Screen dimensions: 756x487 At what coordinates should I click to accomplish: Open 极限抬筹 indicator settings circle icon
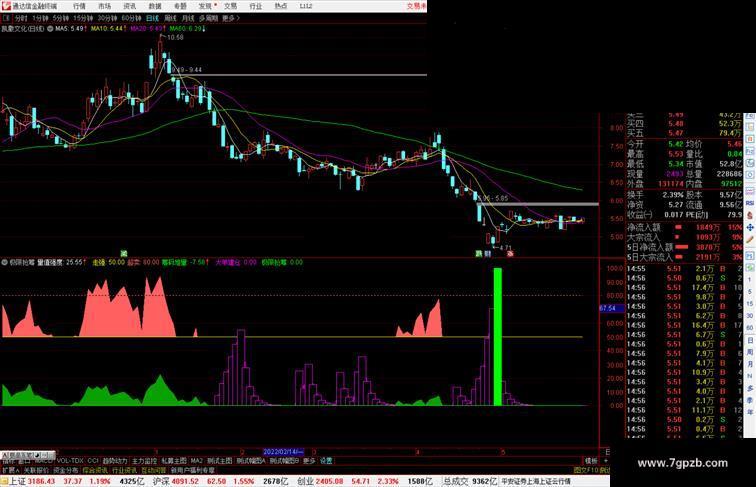point(4,263)
